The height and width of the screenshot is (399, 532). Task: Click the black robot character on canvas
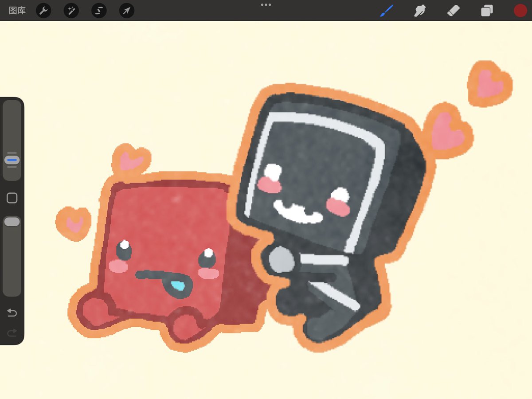pos(330,217)
